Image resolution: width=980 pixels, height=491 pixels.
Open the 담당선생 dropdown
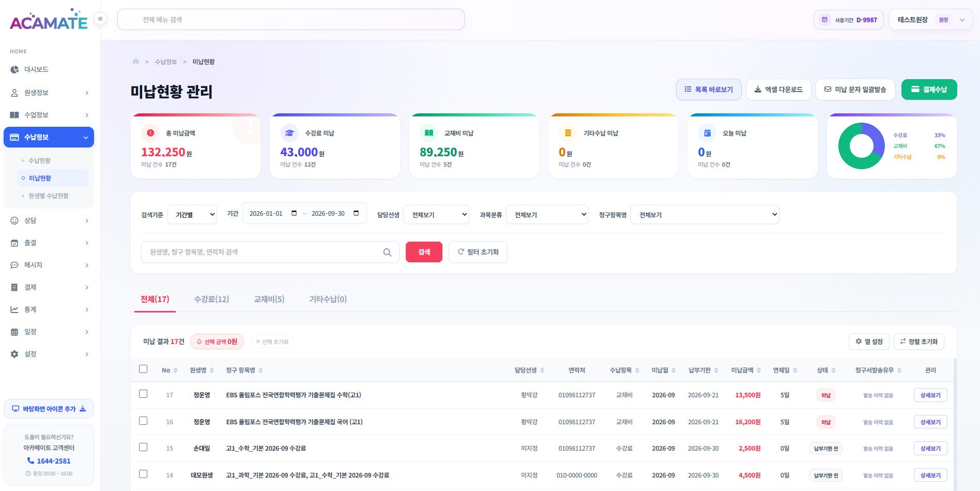436,215
